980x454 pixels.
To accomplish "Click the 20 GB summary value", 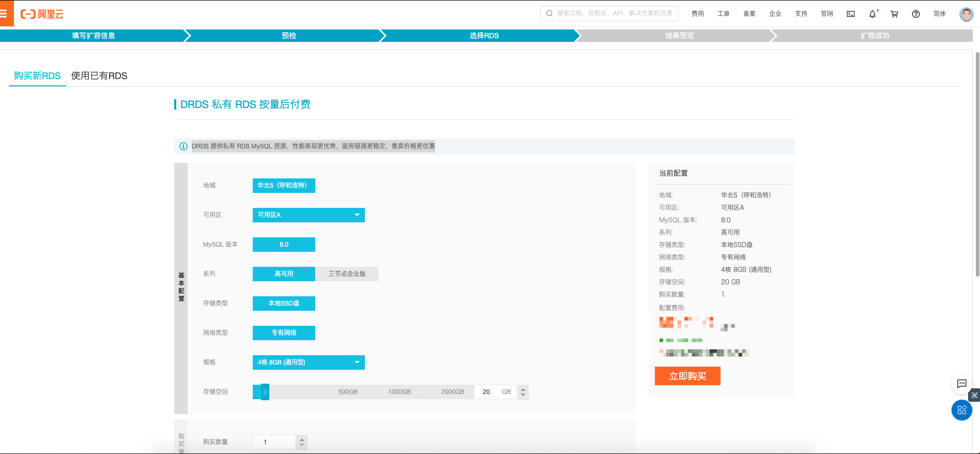I will pyautogui.click(x=730, y=282).
